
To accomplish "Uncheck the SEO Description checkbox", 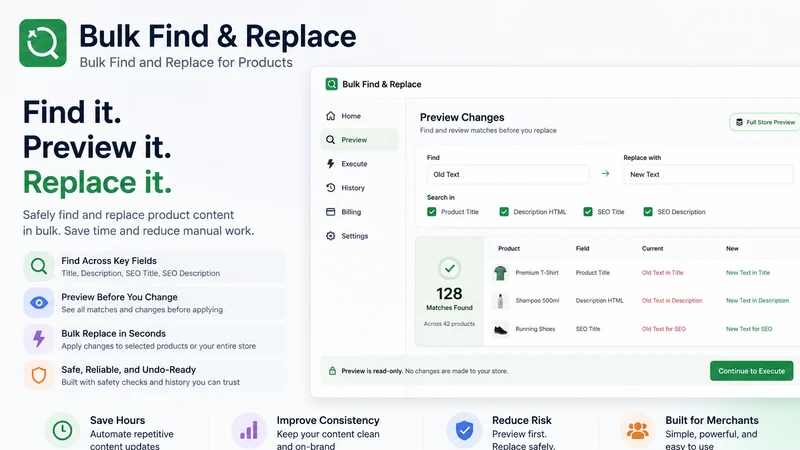I will point(648,212).
